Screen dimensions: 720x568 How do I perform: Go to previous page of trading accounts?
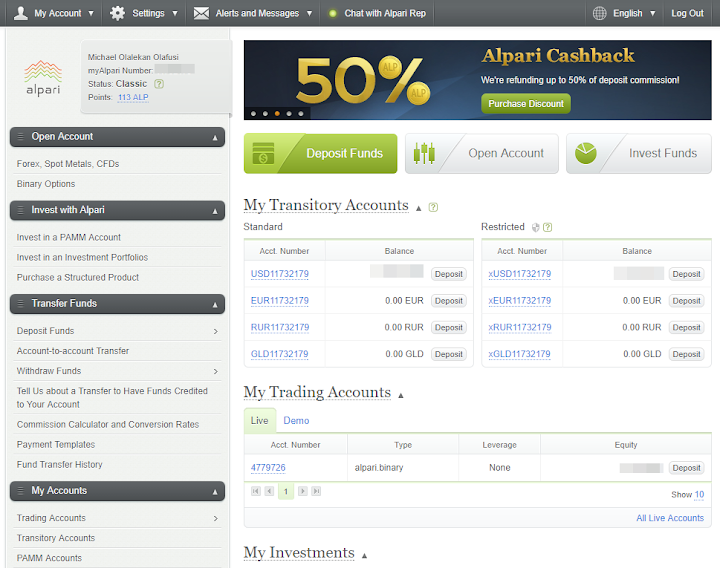(270, 491)
